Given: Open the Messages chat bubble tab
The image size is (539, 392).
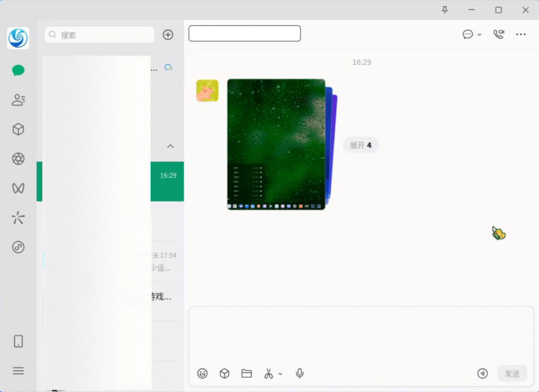Looking at the screenshot, I should (x=18, y=70).
